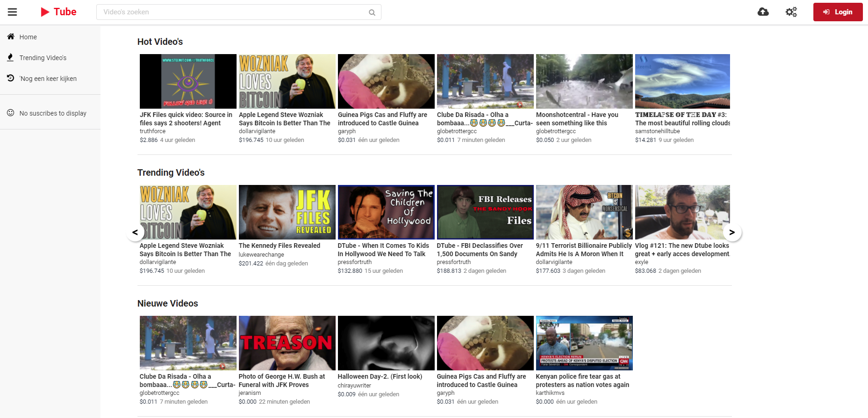The height and width of the screenshot is (418, 868).
Task: Click the Trending Video's section heading
Action: coord(171,172)
